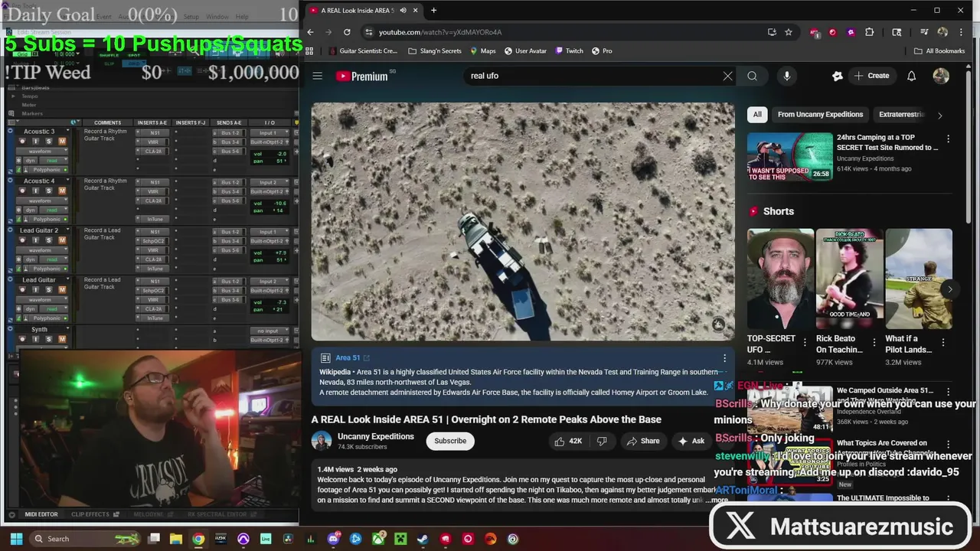The width and height of the screenshot is (980, 551).
Task: Solo the Acoustic 3 track
Action: tap(48, 142)
